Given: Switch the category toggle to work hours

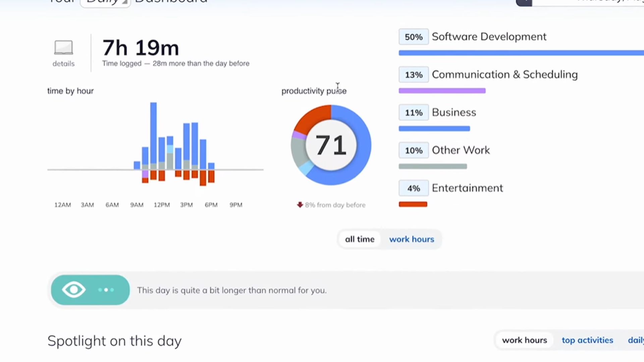Looking at the screenshot, I should pos(412,239).
